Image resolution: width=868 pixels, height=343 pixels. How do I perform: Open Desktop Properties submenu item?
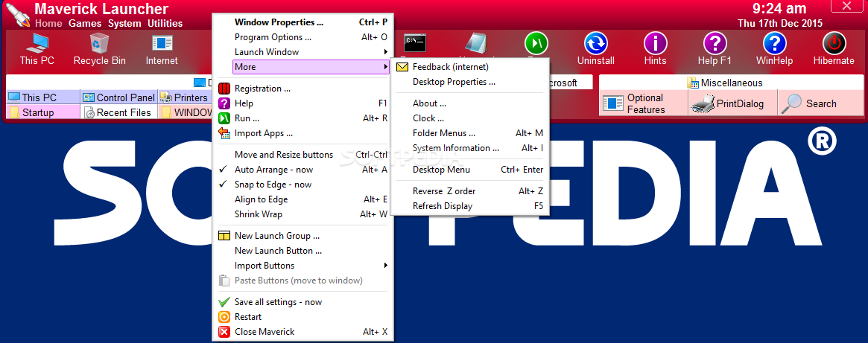(x=469, y=82)
